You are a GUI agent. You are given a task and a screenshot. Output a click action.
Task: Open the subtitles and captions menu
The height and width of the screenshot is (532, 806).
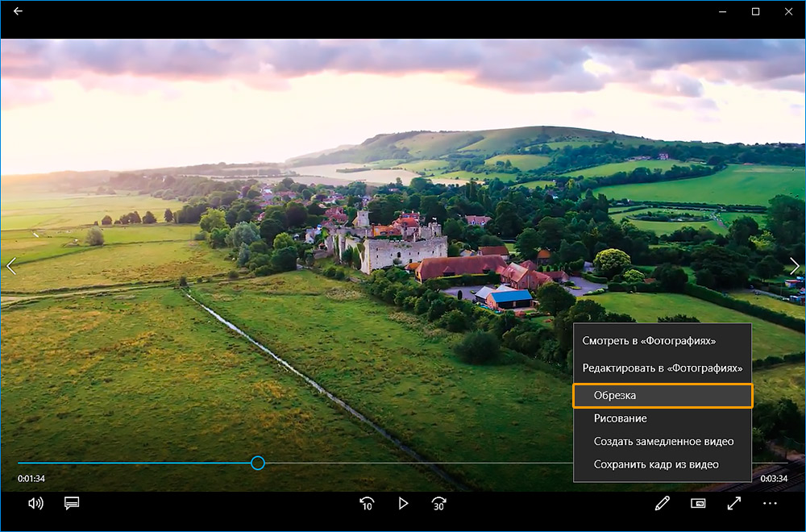72,503
